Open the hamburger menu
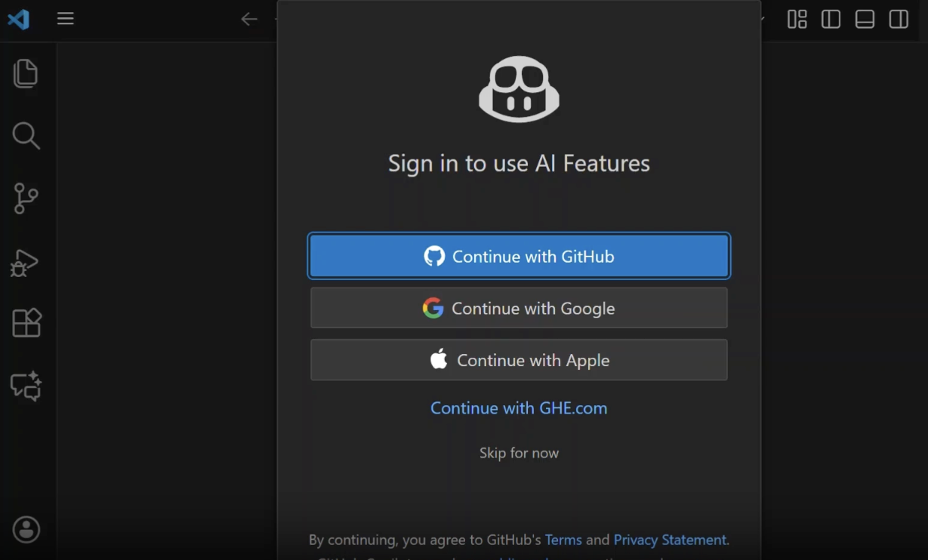Image resolution: width=928 pixels, height=560 pixels. coord(65,19)
